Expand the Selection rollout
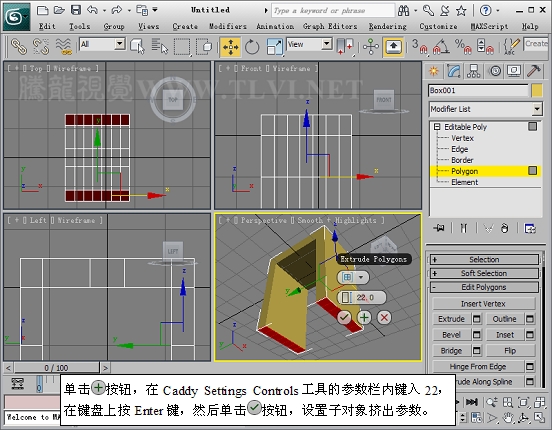The width and height of the screenshot is (552, 430). (x=484, y=260)
